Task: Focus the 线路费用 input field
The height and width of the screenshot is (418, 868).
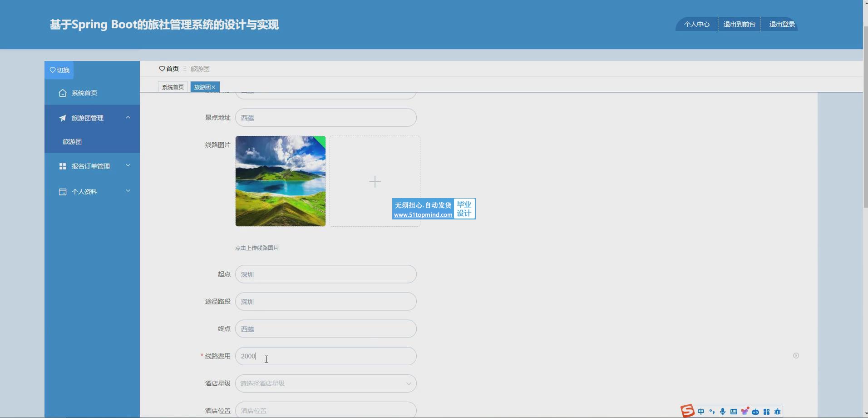Action: pos(326,356)
